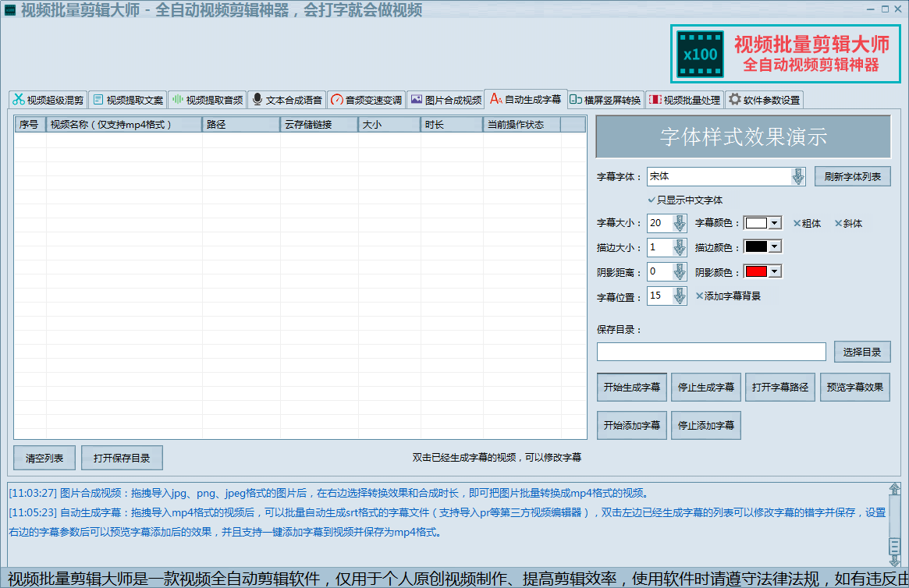Click 选择目录 button
The image size is (909, 588).
(x=862, y=352)
